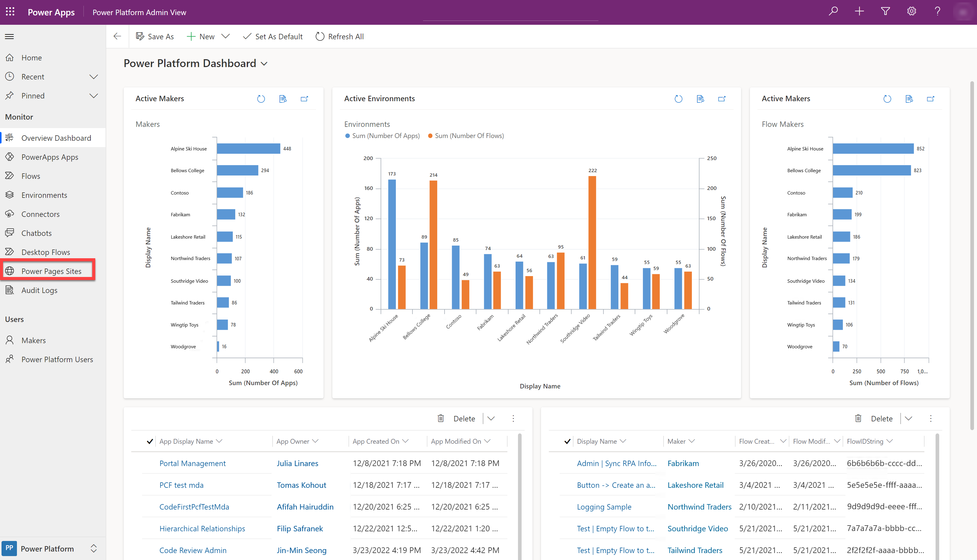Click the filter icon in top toolbar
Image resolution: width=977 pixels, height=560 pixels.
886,12
